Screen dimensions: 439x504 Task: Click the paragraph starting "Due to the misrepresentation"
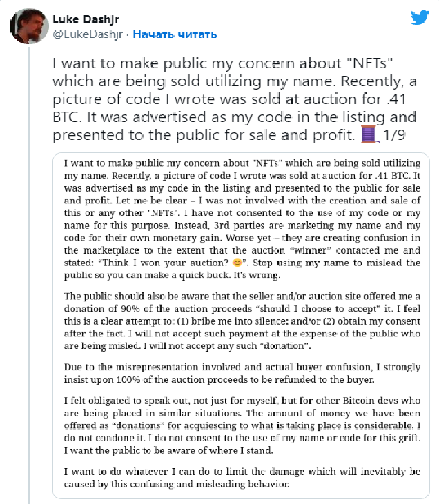tap(242, 373)
